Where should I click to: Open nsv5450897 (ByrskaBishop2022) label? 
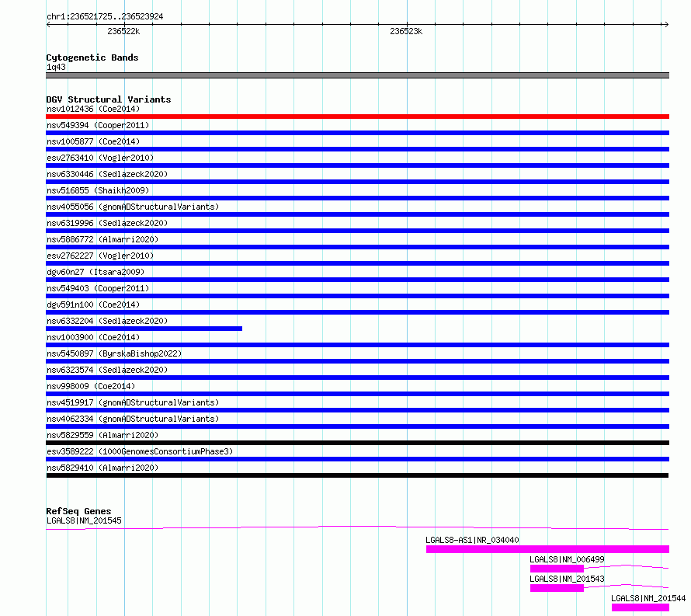click(x=114, y=353)
